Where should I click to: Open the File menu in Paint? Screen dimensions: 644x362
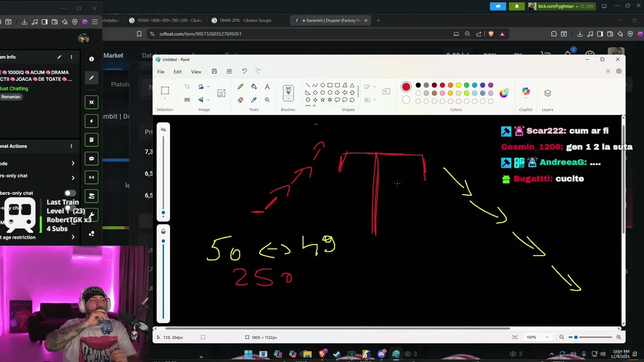pyautogui.click(x=160, y=72)
